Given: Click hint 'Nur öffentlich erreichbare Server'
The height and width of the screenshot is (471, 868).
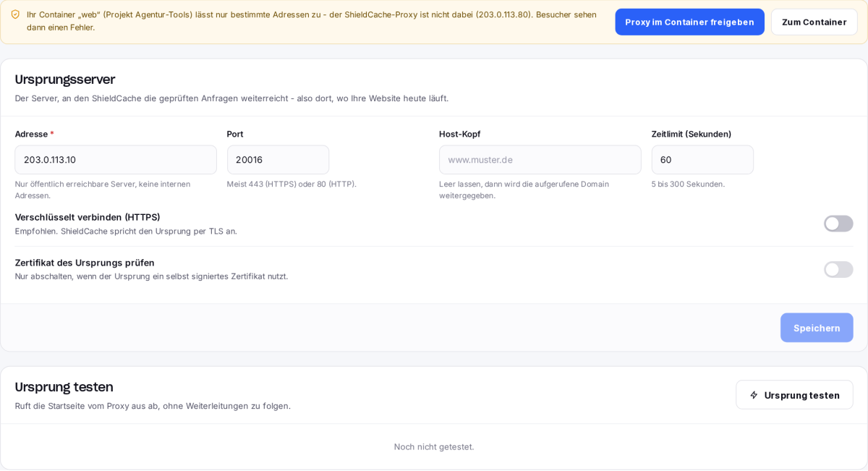Looking at the screenshot, I should [103, 190].
